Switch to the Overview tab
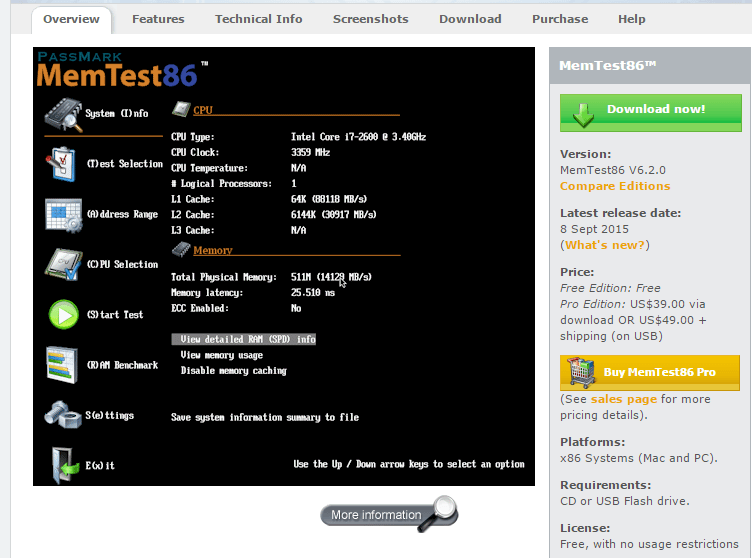 click(71, 19)
